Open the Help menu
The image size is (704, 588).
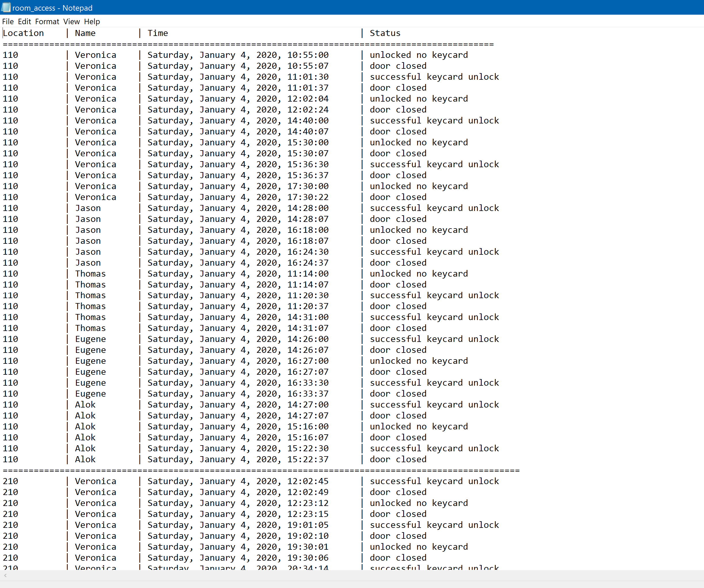[92, 22]
